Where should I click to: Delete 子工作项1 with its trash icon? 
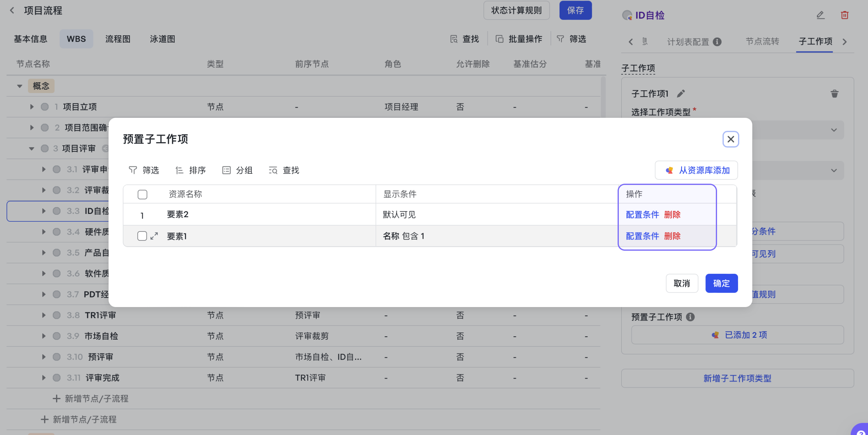[834, 94]
